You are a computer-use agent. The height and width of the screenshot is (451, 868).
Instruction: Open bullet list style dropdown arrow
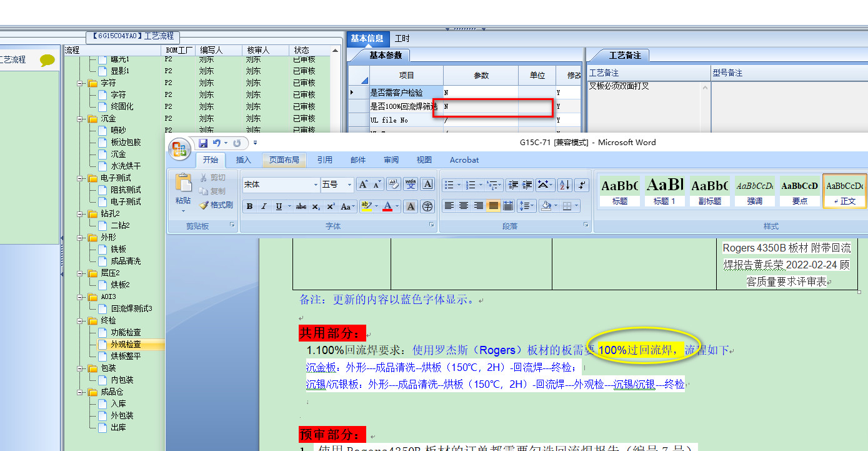pos(459,185)
